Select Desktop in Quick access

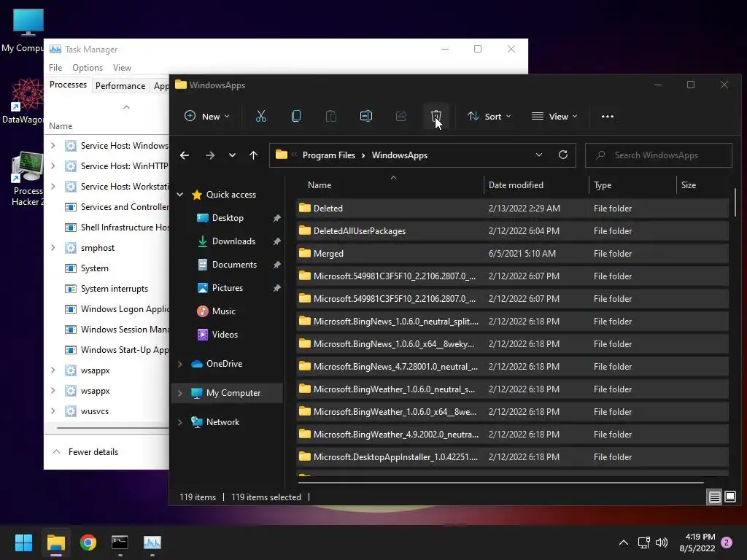(x=228, y=217)
